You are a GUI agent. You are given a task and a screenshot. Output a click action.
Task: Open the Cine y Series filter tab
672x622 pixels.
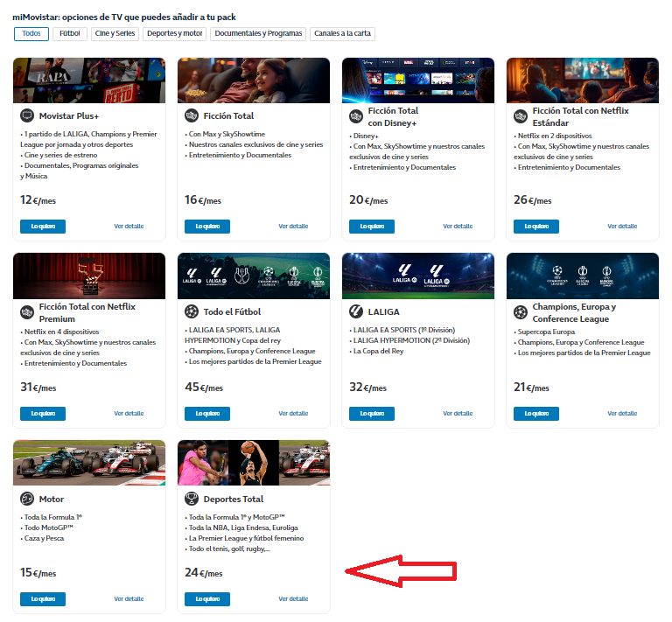[115, 34]
